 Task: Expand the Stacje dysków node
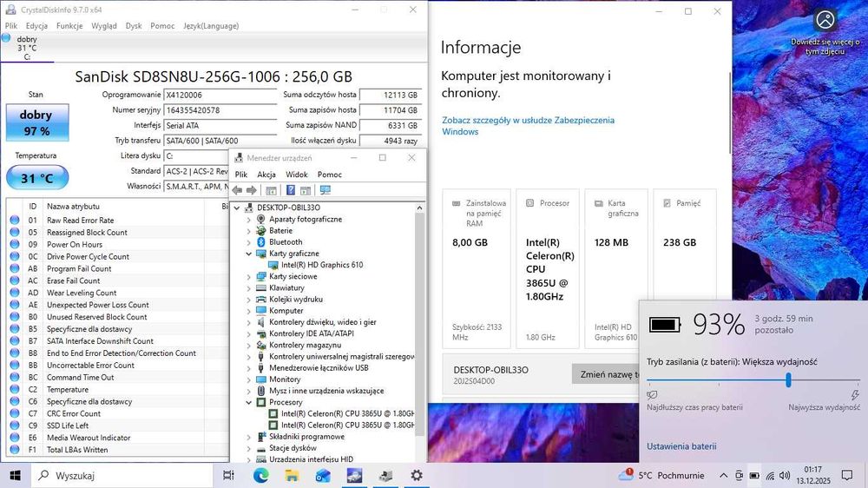pos(248,448)
